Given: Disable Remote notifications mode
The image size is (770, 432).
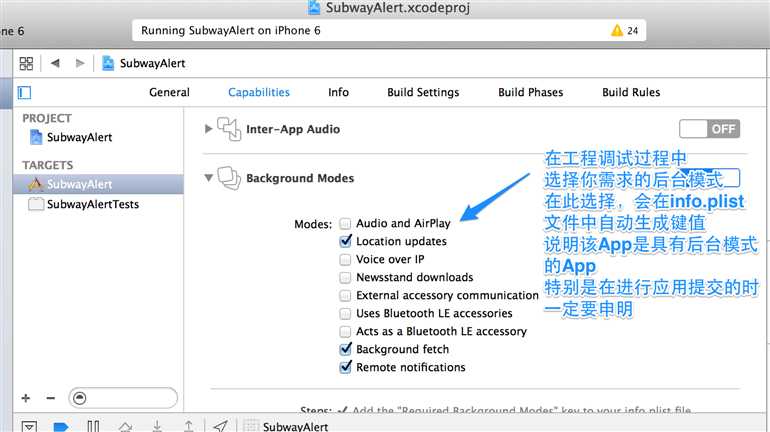Looking at the screenshot, I should click(x=345, y=367).
